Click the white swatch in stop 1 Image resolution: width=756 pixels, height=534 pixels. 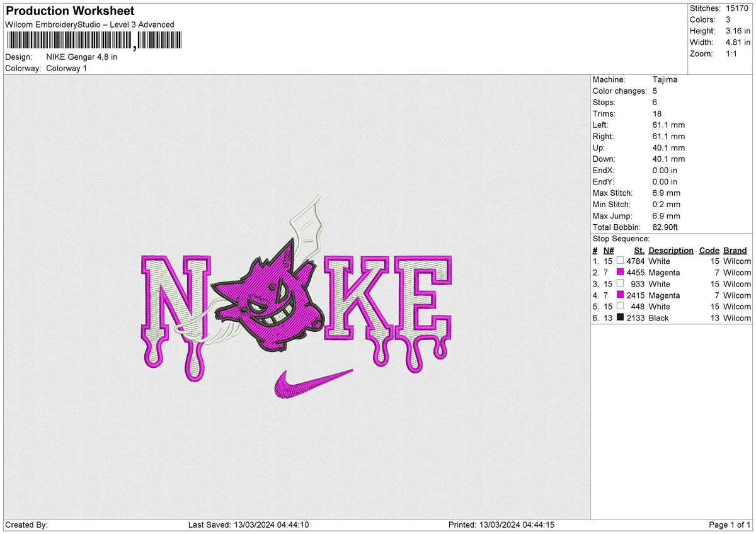tap(621, 261)
